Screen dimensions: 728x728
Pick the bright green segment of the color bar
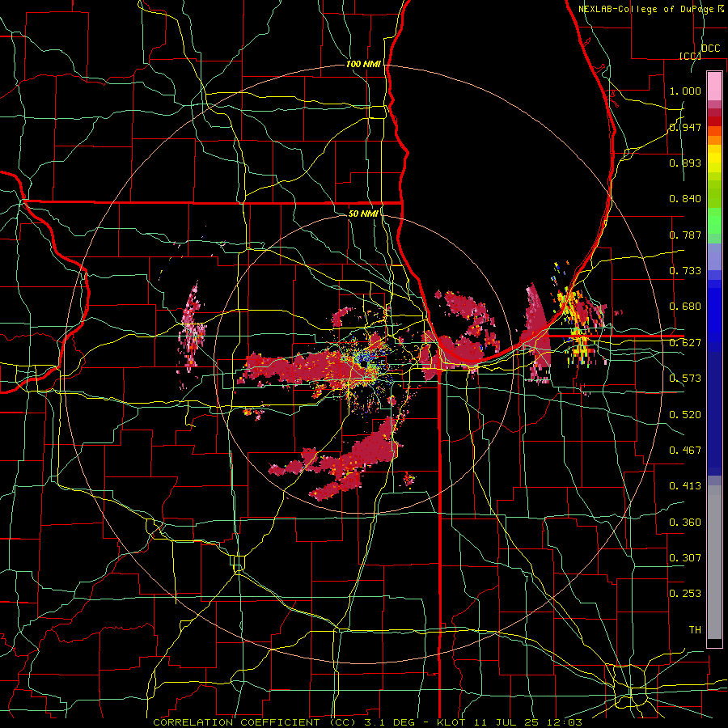pos(714,221)
